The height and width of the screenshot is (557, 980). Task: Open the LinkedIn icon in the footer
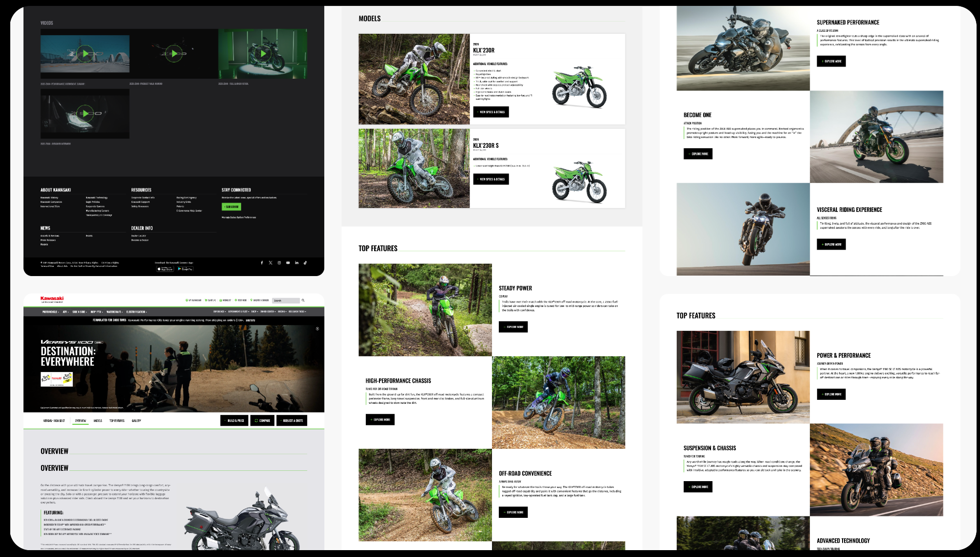coord(297,263)
